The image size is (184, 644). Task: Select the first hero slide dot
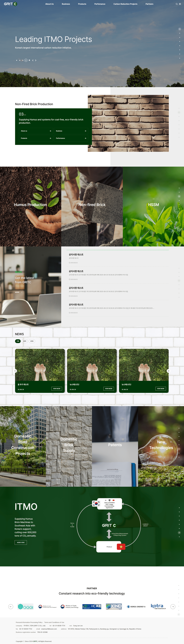tap(17, 60)
